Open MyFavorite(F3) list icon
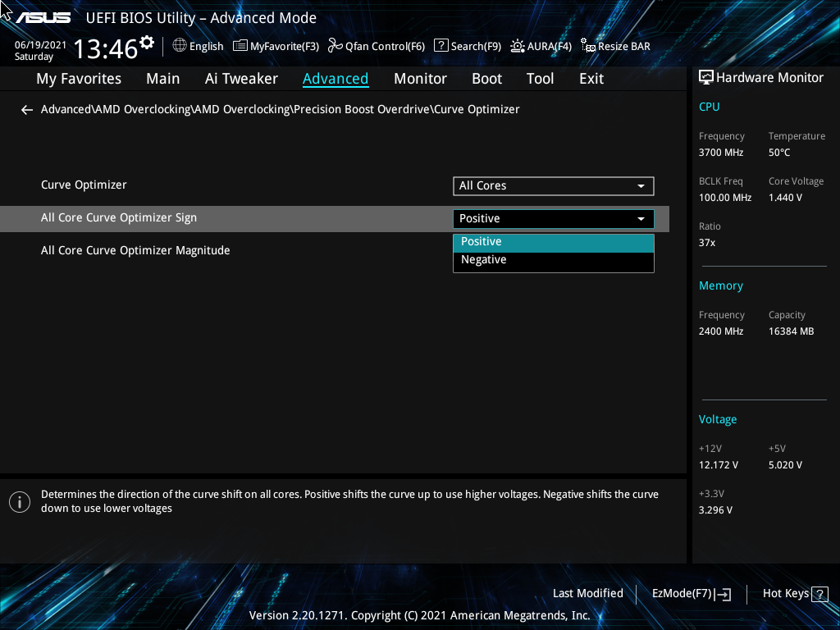 [240, 46]
